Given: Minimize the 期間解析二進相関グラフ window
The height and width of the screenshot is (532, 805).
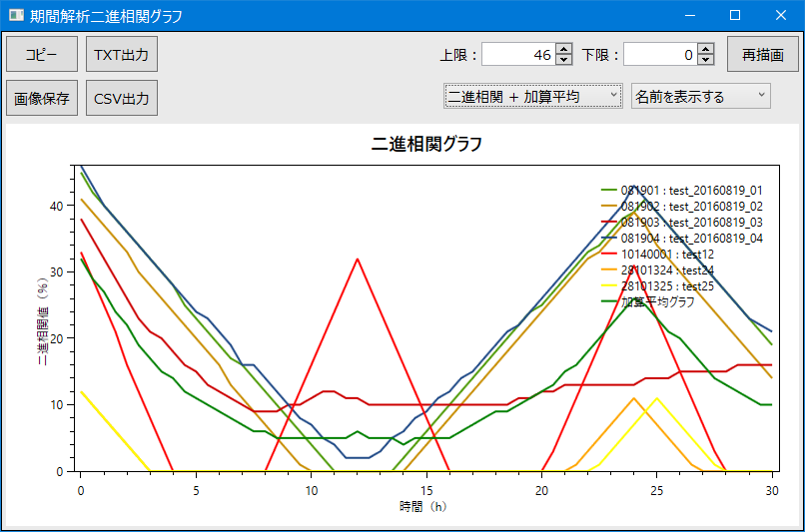Looking at the screenshot, I should (x=690, y=15).
